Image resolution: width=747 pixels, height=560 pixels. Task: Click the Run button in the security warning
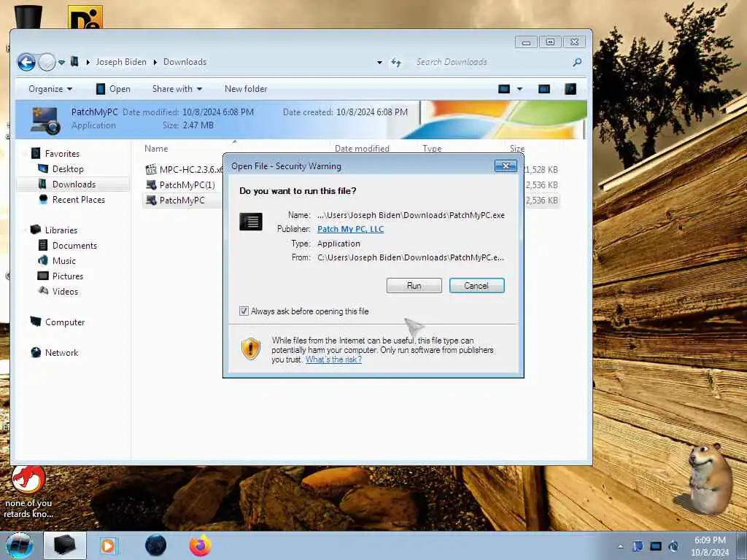(414, 286)
